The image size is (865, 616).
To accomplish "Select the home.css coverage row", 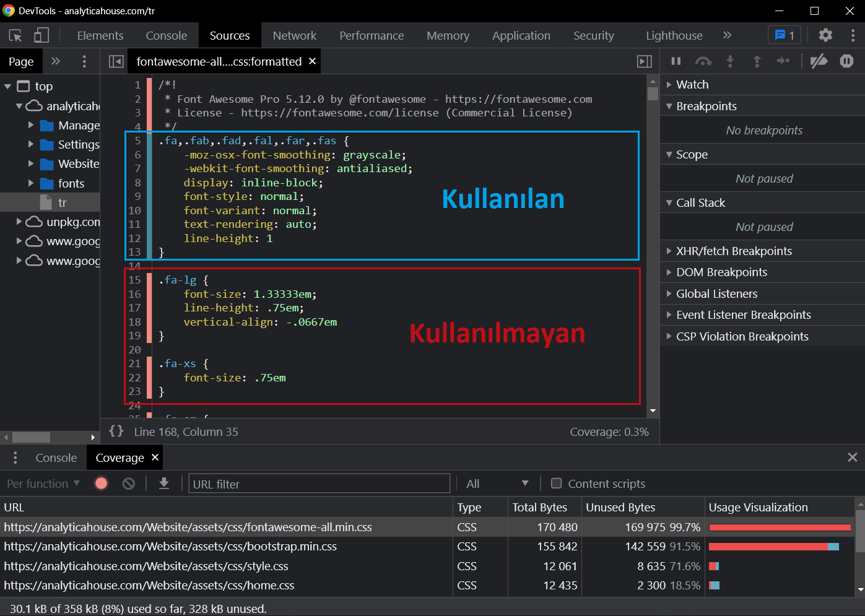I will (x=427, y=586).
